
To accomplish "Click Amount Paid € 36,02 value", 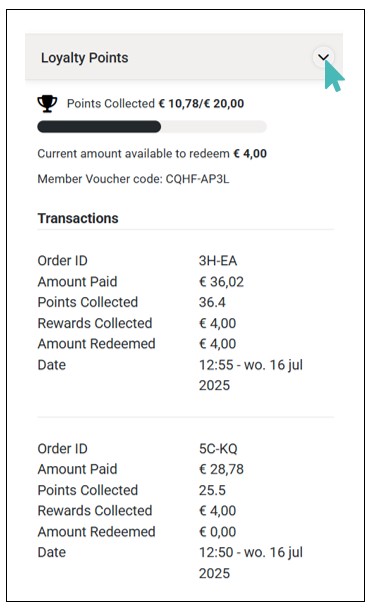I will point(221,282).
